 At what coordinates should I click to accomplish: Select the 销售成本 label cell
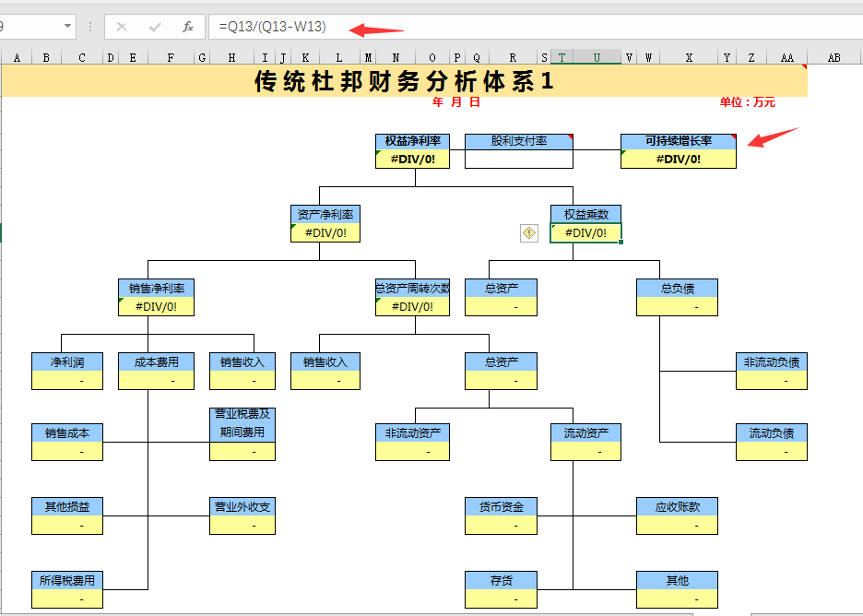[x=67, y=433]
